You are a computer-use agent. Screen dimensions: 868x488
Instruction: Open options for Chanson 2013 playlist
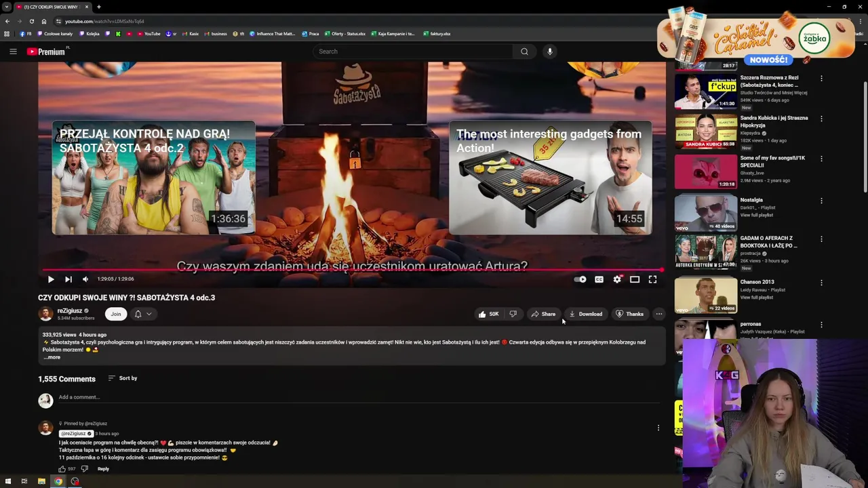821,282
